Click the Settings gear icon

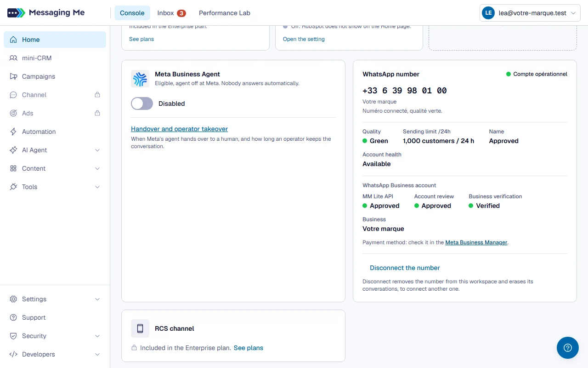tap(13, 299)
